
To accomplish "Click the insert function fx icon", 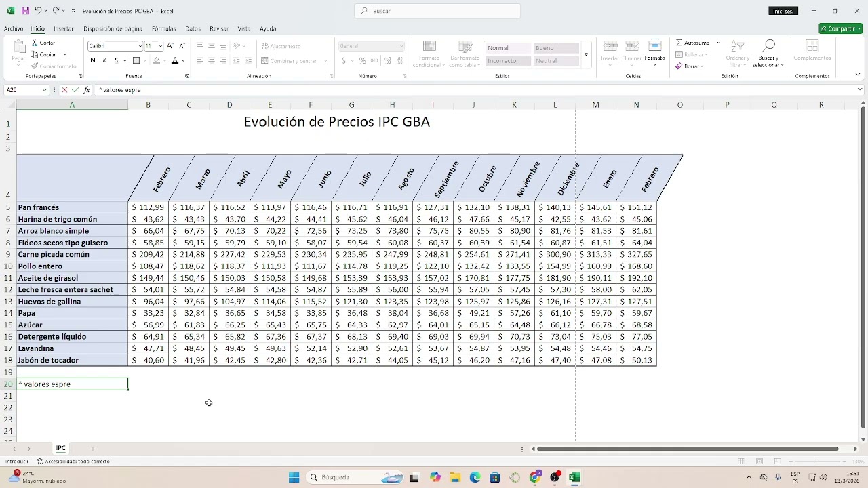I will (86, 90).
